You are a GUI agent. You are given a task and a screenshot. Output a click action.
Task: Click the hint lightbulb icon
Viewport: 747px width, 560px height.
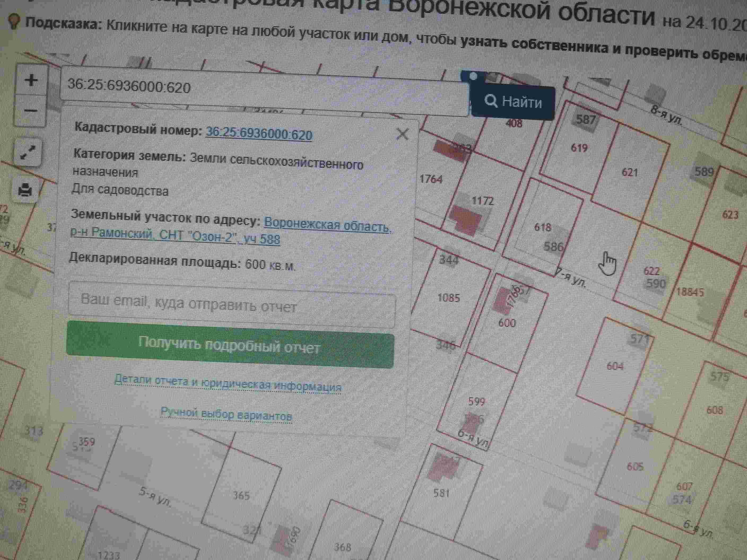click(x=14, y=21)
